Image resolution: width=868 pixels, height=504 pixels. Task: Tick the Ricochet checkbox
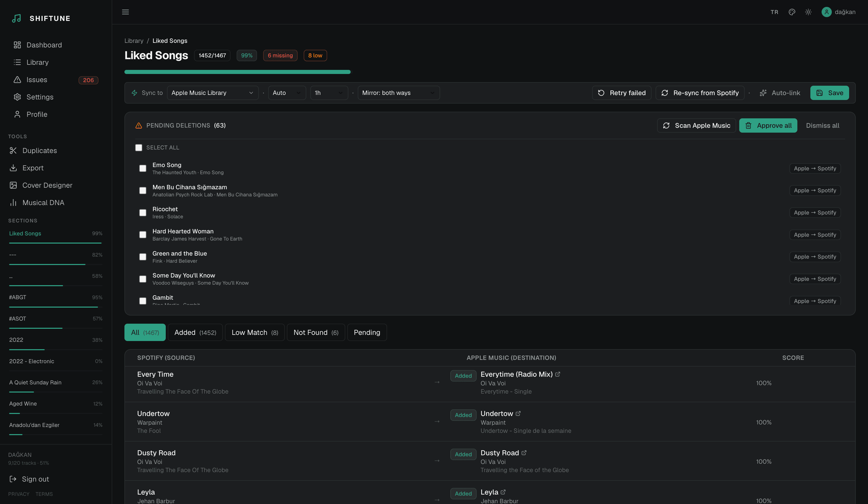point(143,212)
